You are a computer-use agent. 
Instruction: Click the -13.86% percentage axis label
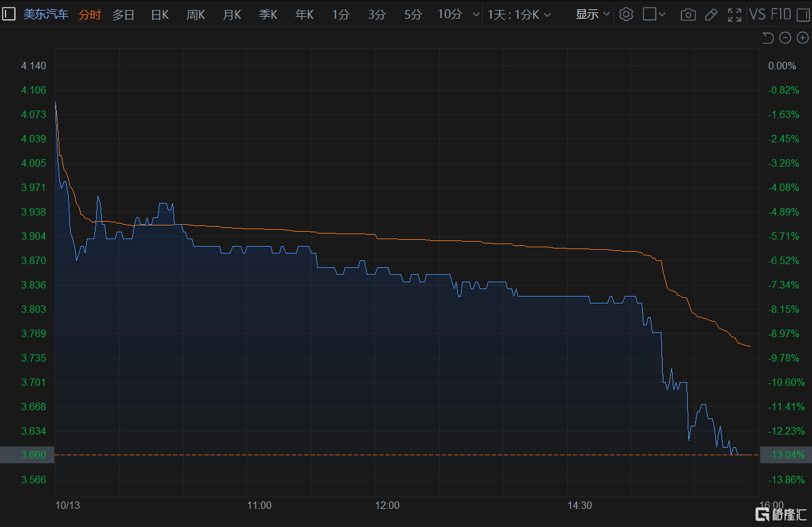[x=786, y=480]
